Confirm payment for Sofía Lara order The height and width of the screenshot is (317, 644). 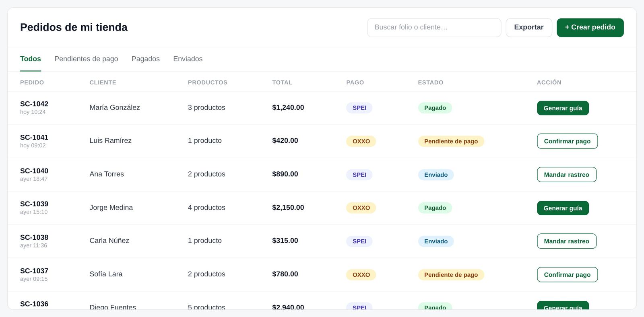tap(567, 275)
